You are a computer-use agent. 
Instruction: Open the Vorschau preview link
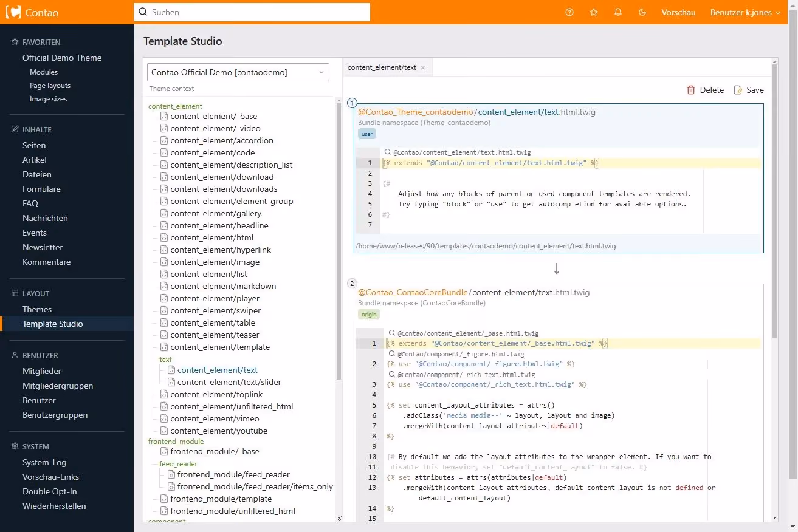[678, 12]
